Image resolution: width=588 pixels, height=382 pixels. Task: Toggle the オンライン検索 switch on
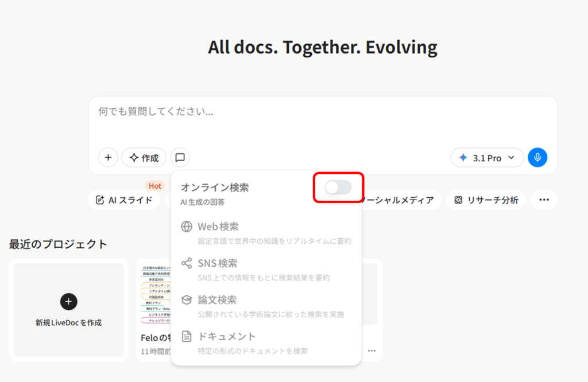point(338,187)
